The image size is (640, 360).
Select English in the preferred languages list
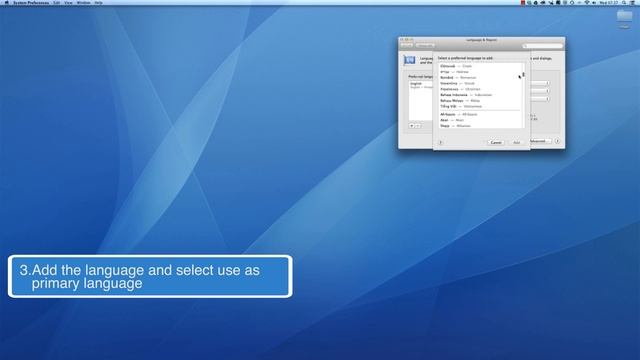[x=421, y=85]
